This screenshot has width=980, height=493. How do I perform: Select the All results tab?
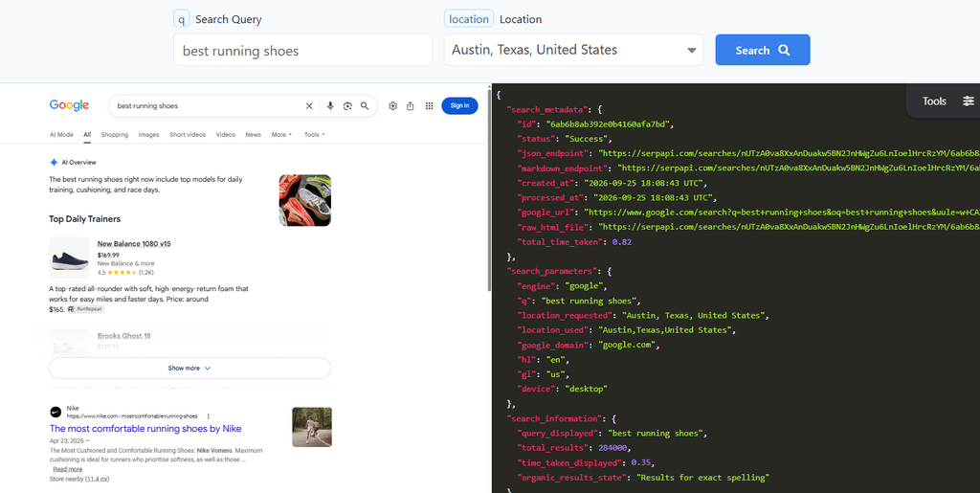87,134
